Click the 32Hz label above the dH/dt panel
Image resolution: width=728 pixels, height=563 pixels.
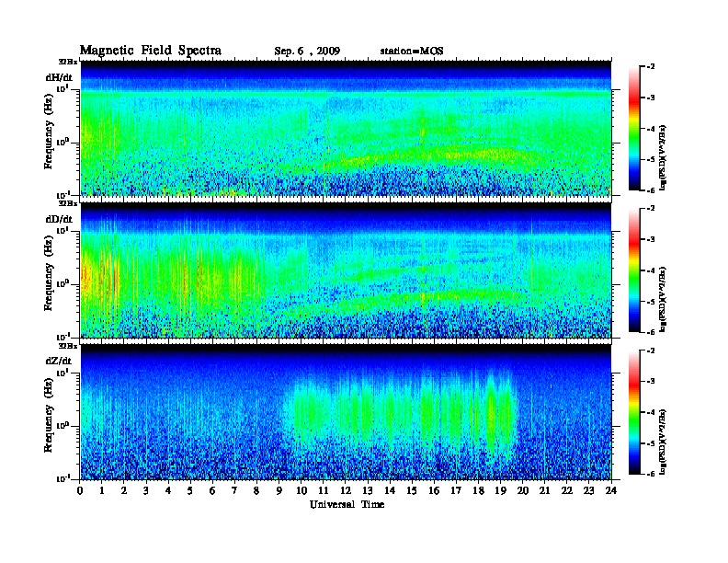tap(68, 62)
